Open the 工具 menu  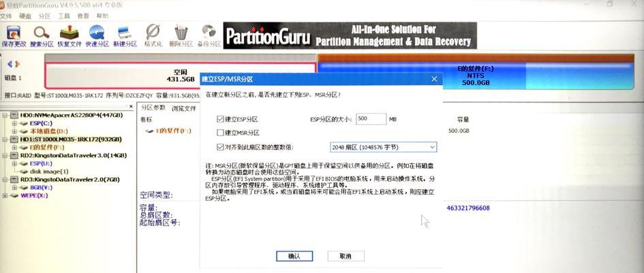tap(63, 16)
